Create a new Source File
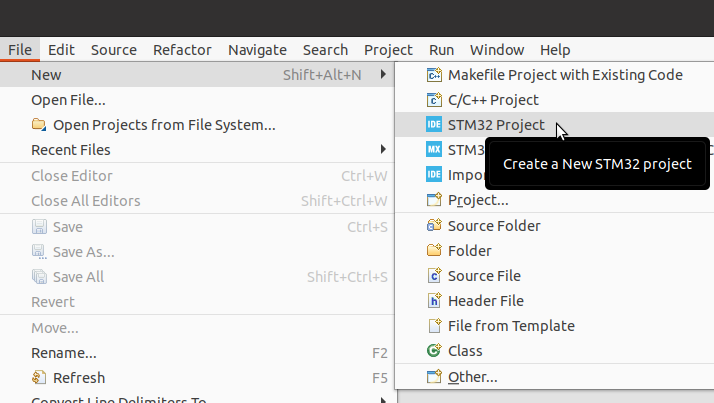 pyautogui.click(x=555, y=276)
